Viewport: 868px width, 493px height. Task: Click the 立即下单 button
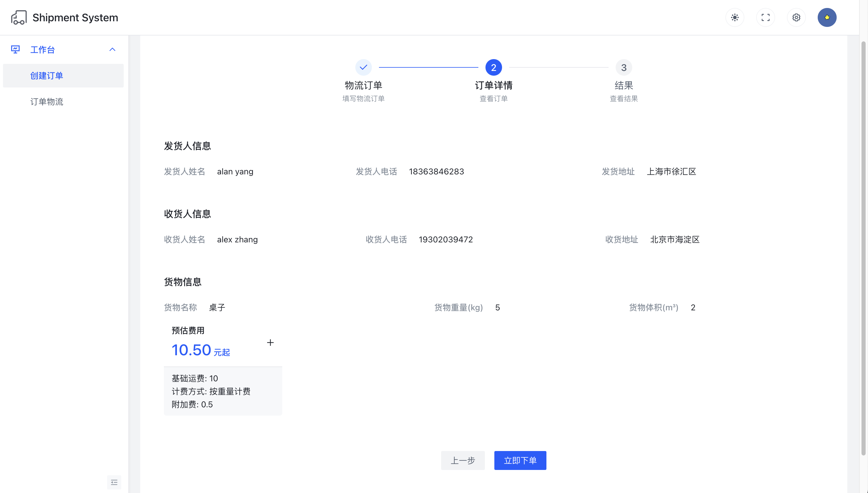pyautogui.click(x=520, y=460)
